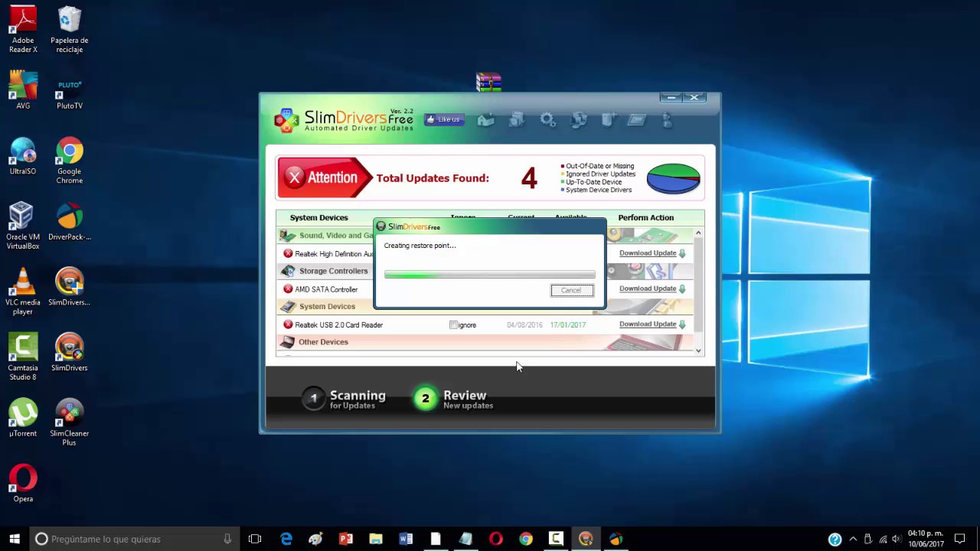
Task: Open AVG desktop icon
Action: pyautogui.click(x=23, y=90)
